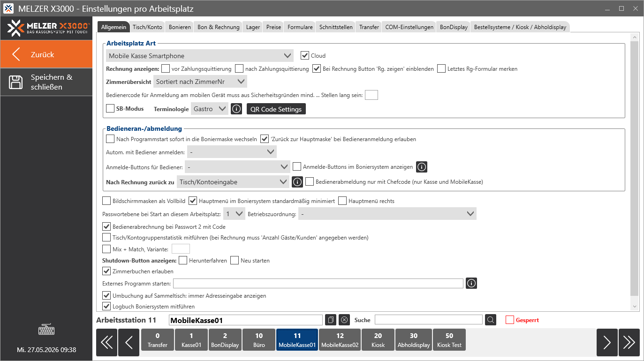
Task: Toggle 'Logbuch Boniersystem mitführen' checkbox
Action: 106,306
